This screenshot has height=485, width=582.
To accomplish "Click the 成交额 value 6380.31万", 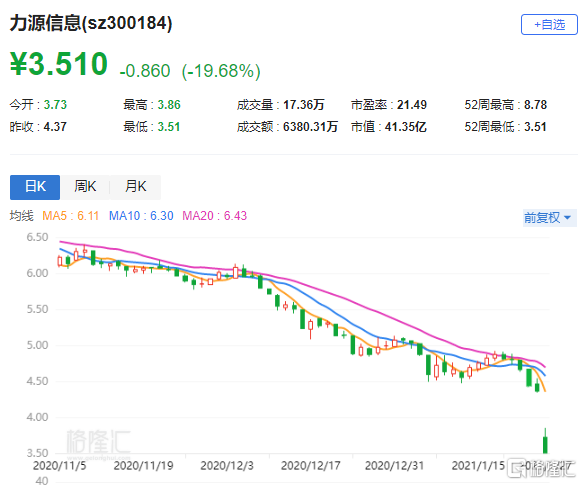I will [x=310, y=127].
